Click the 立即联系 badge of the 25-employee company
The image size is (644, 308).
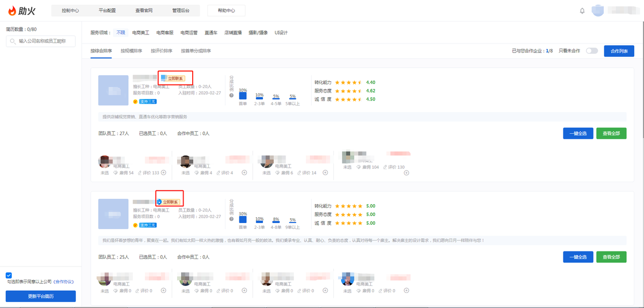[x=170, y=202]
